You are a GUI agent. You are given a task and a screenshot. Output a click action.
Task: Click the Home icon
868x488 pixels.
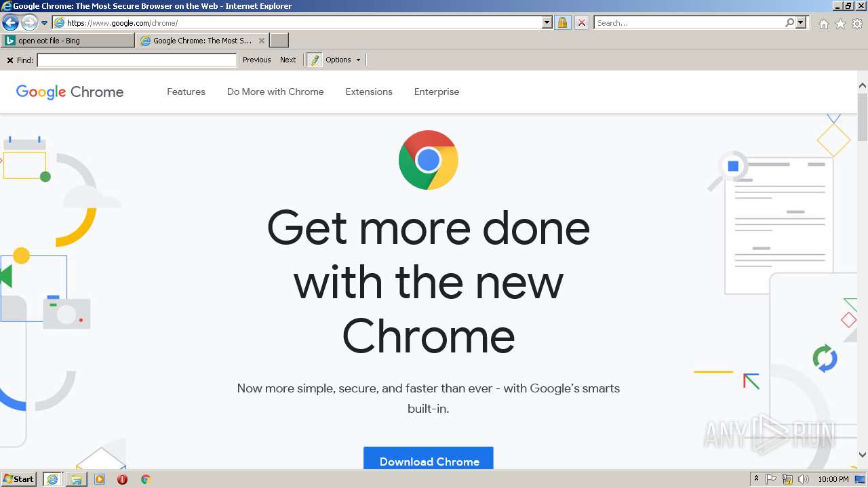(x=823, y=24)
